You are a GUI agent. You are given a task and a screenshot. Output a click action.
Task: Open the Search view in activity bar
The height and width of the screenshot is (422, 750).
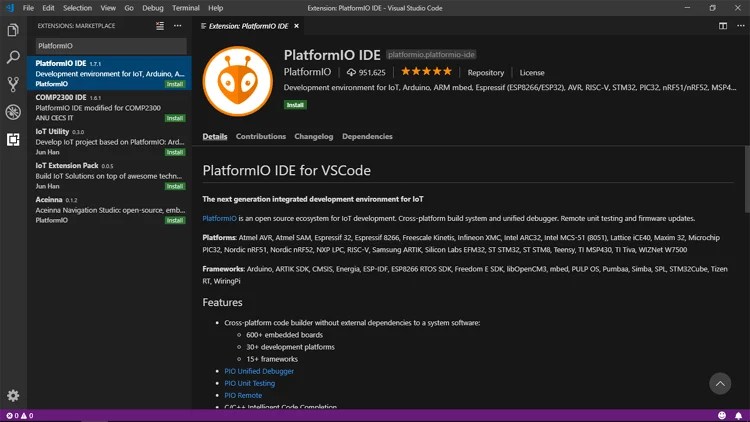click(13, 57)
